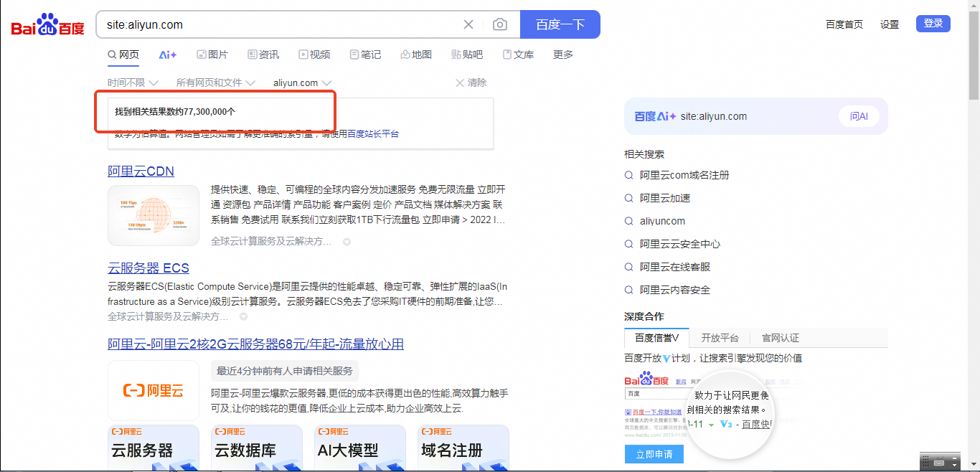This screenshot has height=472, width=980.
Task: Expand arrow next to CDN result source
Action: coord(347,242)
